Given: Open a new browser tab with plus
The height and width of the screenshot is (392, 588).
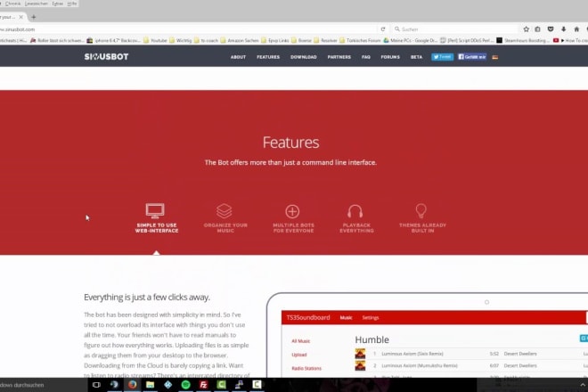Looking at the screenshot, I should tap(33, 17).
